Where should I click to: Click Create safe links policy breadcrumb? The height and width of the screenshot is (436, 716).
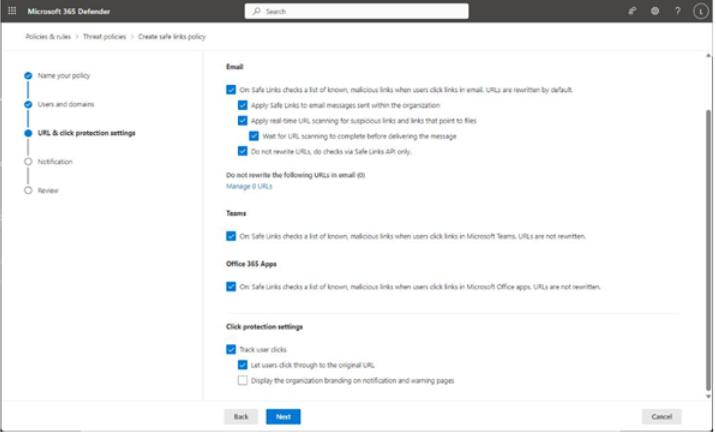(x=172, y=37)
